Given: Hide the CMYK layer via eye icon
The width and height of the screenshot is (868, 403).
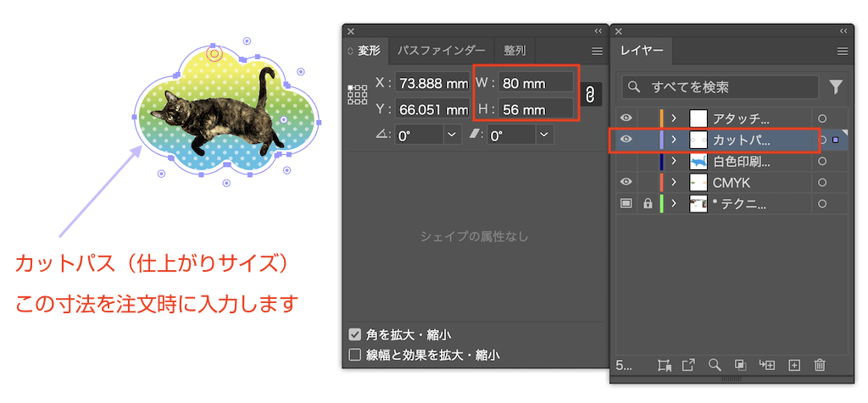Looking at the screenshot, I should click(626, 182).
